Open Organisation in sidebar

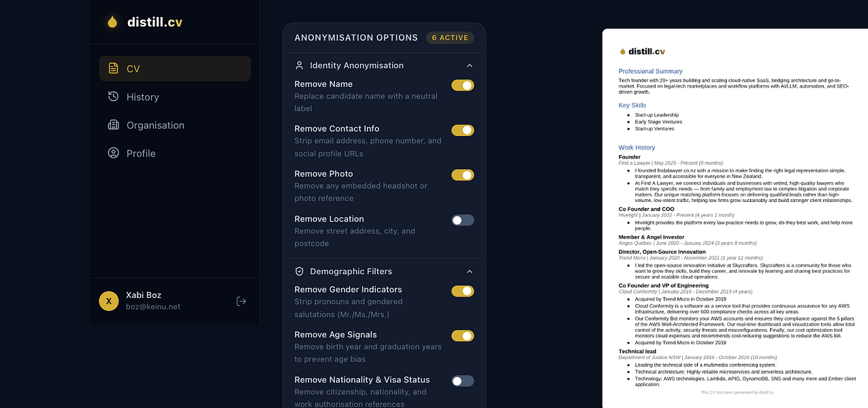coord(175,125)
